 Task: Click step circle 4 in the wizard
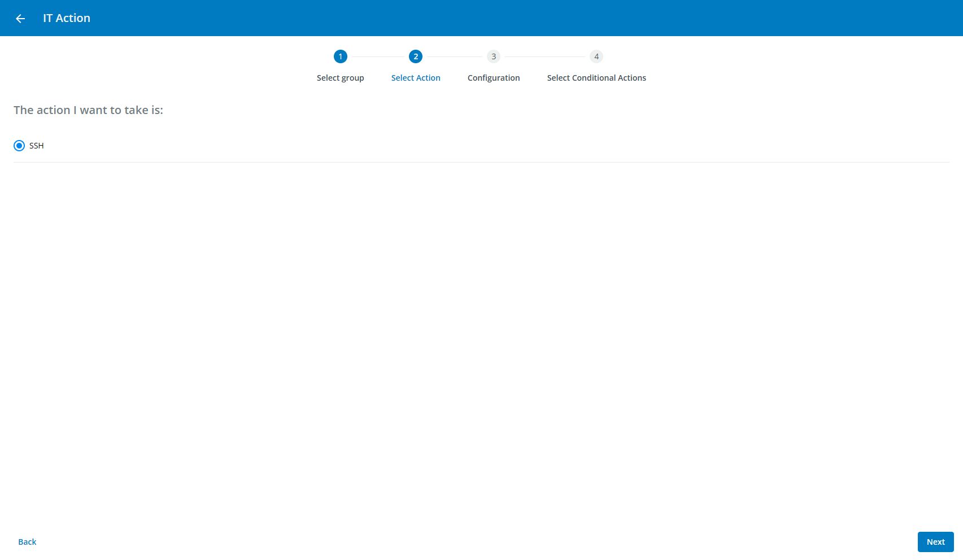tap(596, 56)
